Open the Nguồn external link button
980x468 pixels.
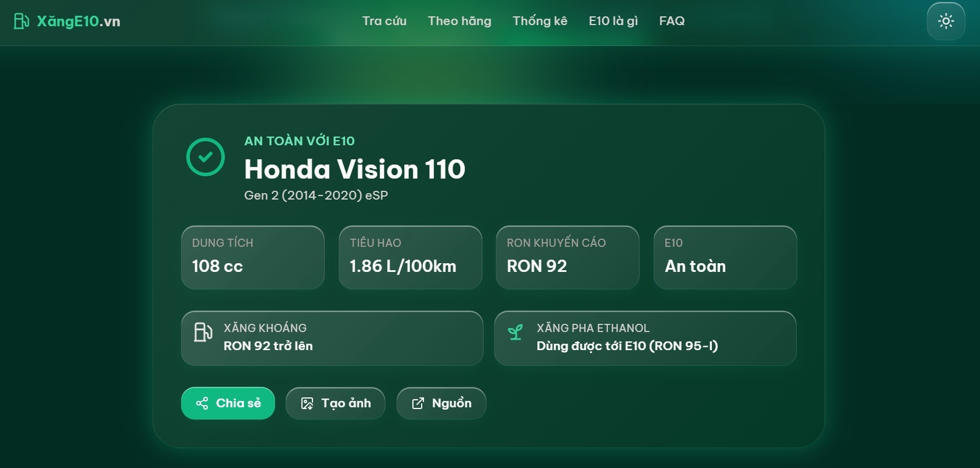pyautogui.click(x=441, y=403)
